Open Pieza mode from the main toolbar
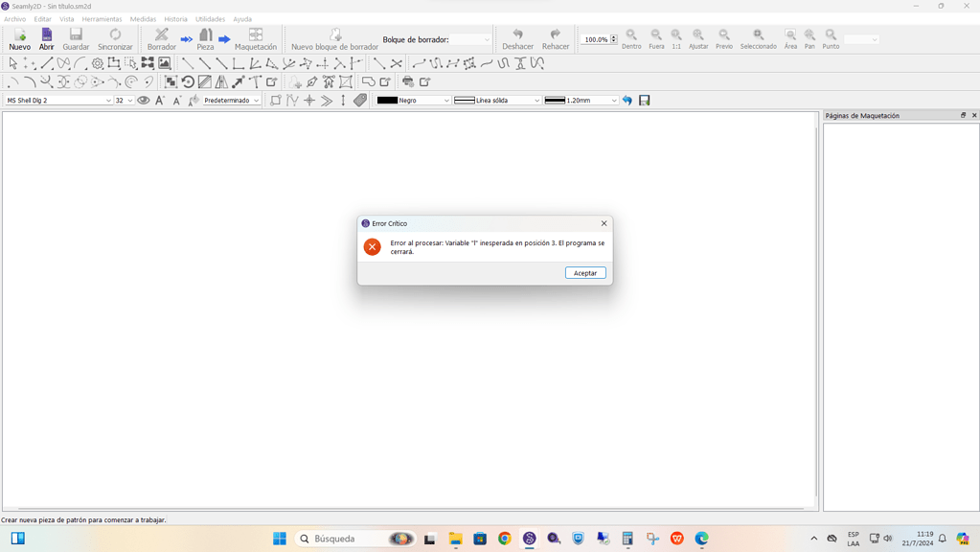Screen dimensions: 980x552 pyautogui.click(x=206, y=36)
